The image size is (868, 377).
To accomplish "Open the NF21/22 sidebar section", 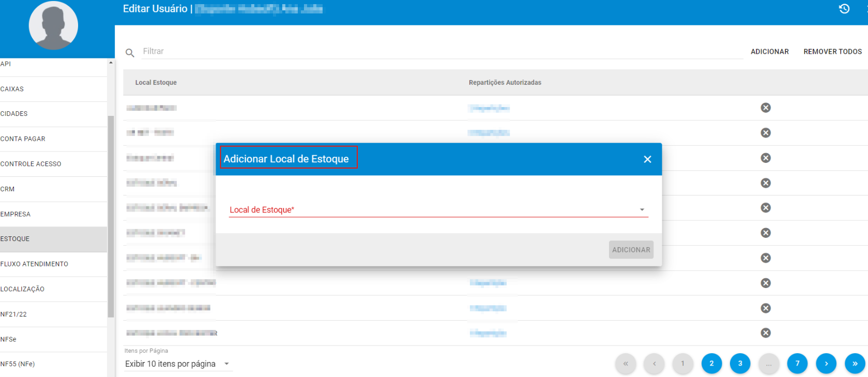I will (x=53, y=314).
